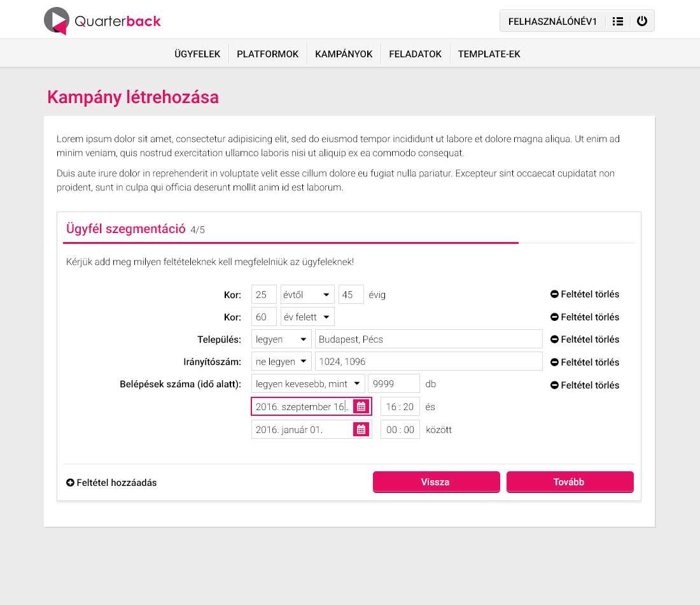This screenshot has height=605, width=700.
Task: Open calendar picker for 2016. január 01.
Action: [361, 429]
